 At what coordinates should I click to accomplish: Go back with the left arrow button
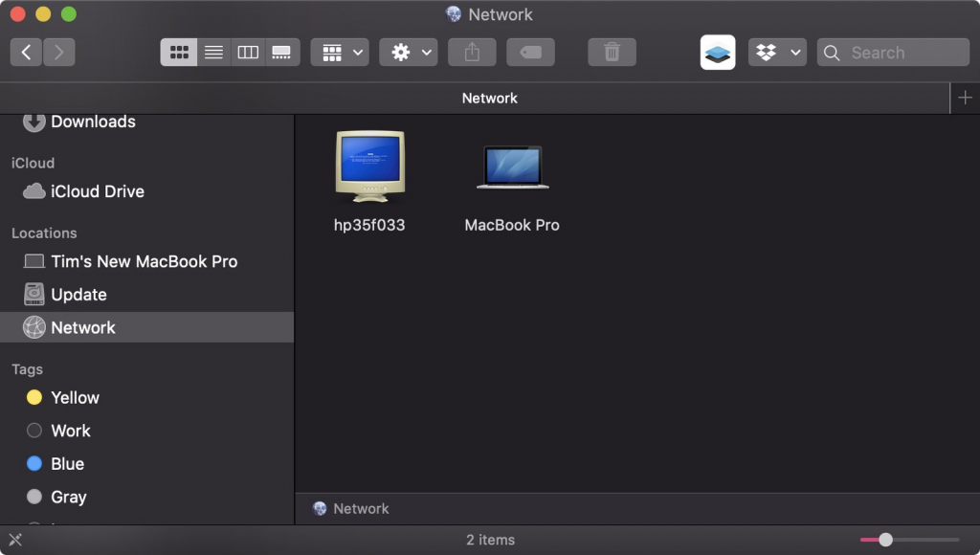tap(26, 53)
